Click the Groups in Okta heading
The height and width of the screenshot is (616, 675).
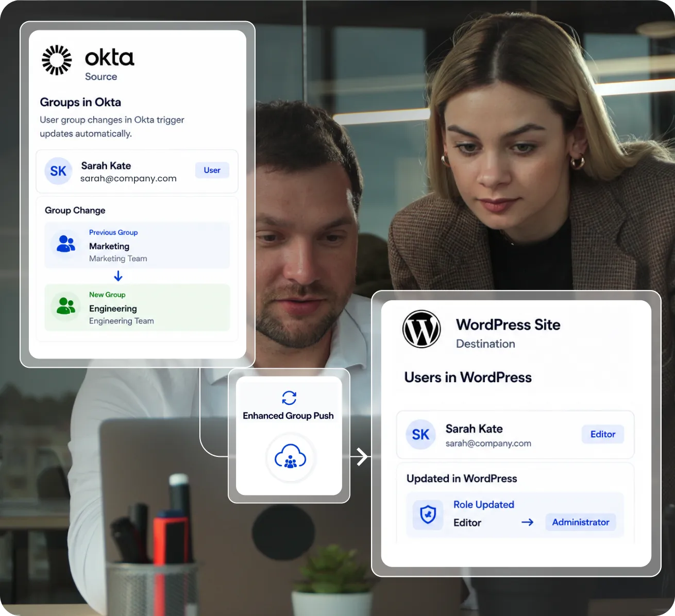point(80,102)
